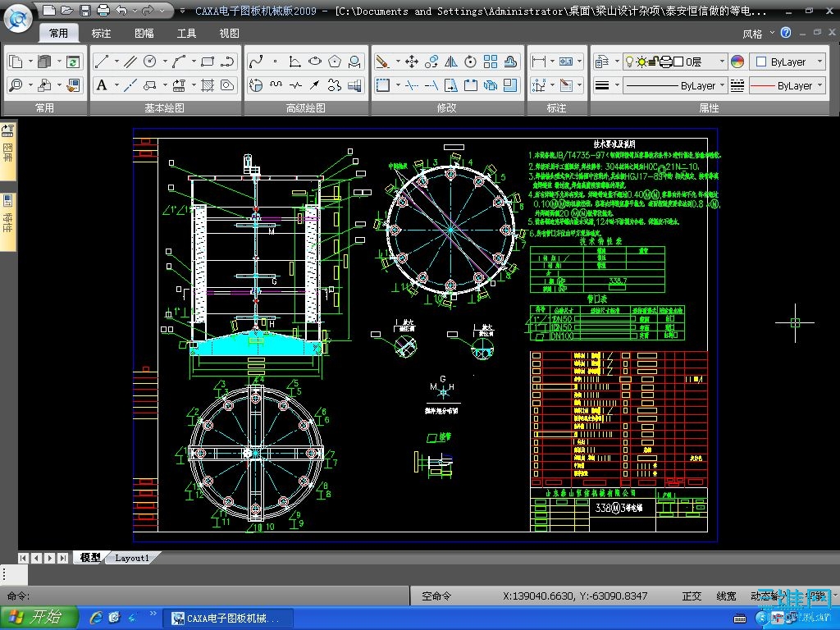The image size is (840, 630).
Task: Select the Erase tool in modify group
Action: [382, 62]
